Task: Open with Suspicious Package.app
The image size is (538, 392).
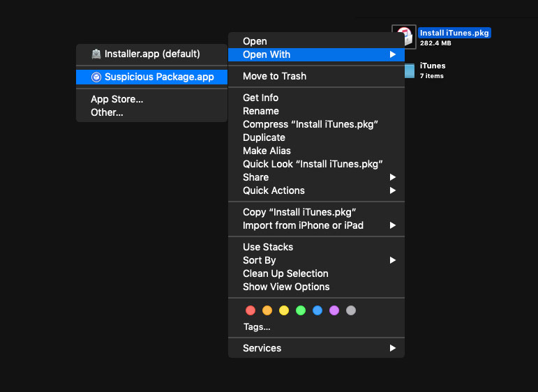Action: tap(151, 77)
